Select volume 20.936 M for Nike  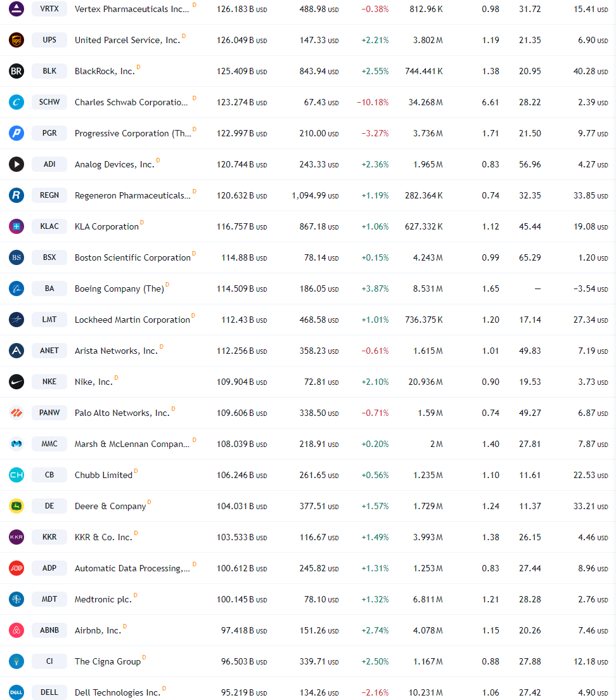click(x=425, y=382)
